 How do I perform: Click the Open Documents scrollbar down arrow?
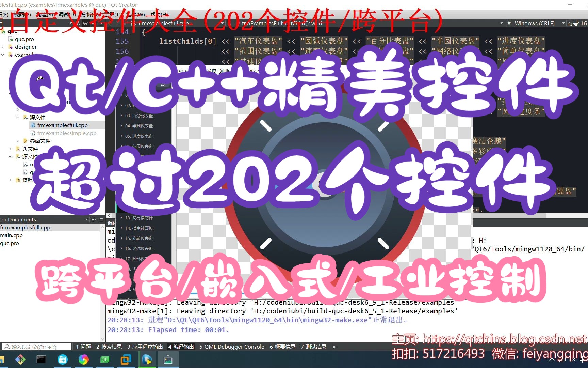point(103,339)
